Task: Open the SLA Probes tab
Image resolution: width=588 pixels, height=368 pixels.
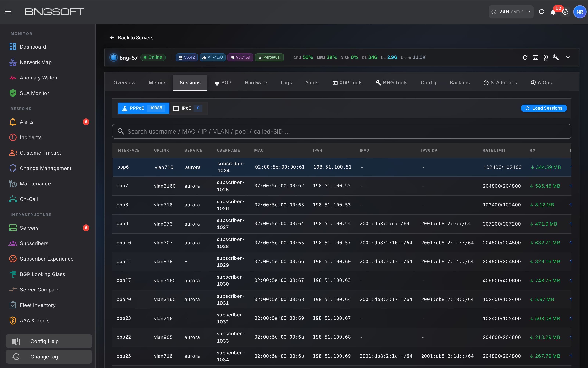Action: pos(500,82)
